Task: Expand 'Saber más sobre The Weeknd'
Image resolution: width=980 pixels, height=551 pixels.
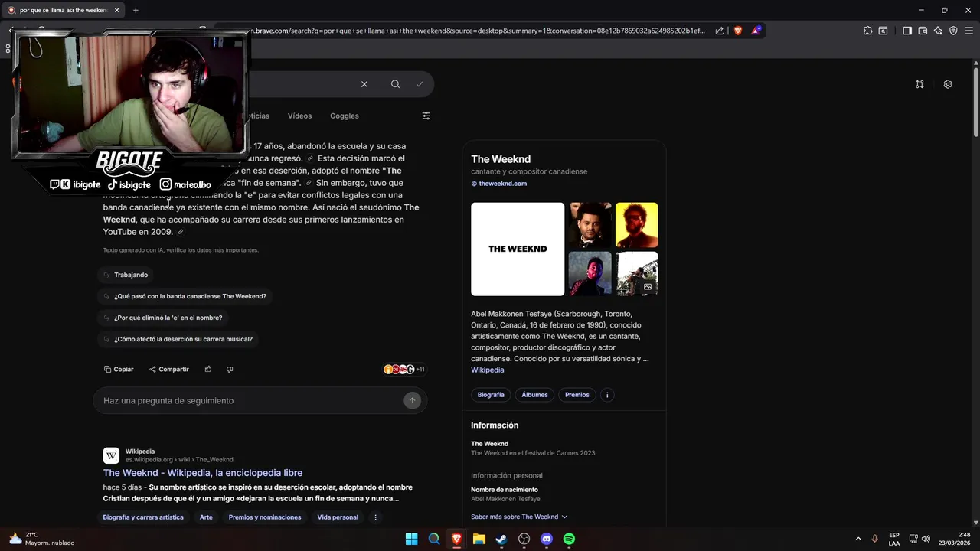Action: 519,517
